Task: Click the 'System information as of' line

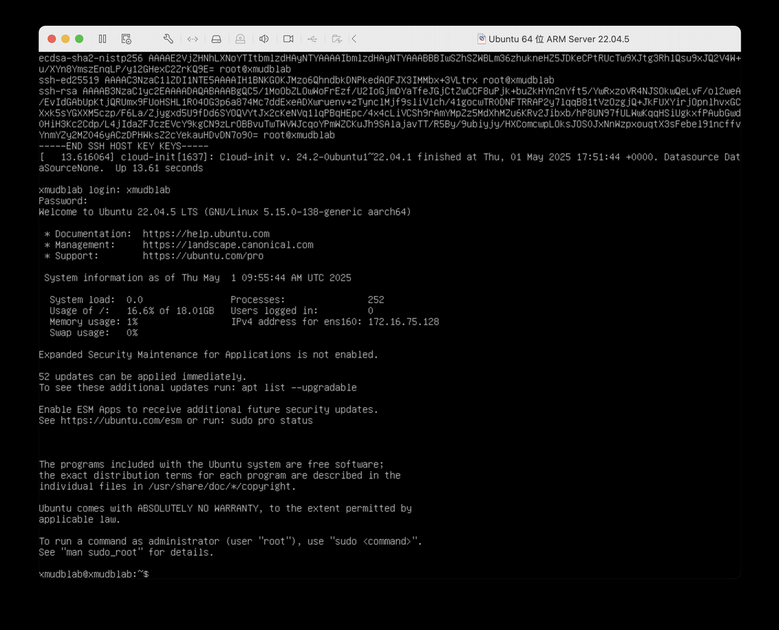Action: (197, 278)
